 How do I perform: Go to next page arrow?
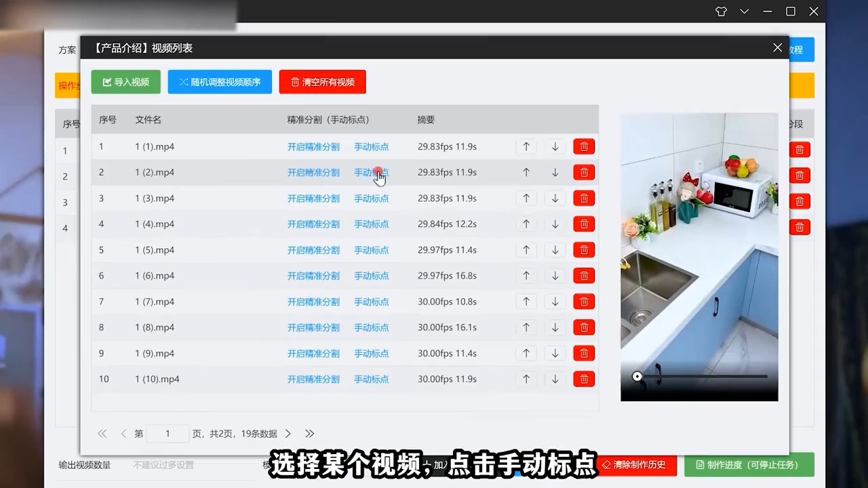pos(288,433)
